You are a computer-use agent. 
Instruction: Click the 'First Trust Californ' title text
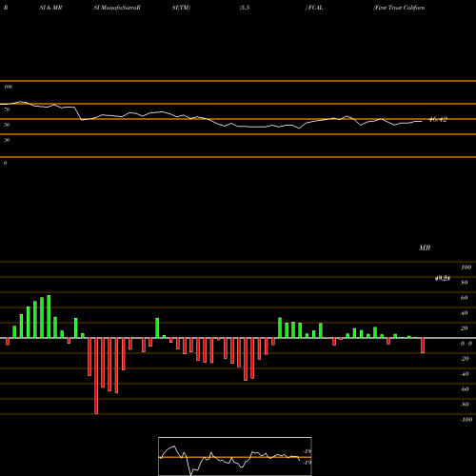399,8
